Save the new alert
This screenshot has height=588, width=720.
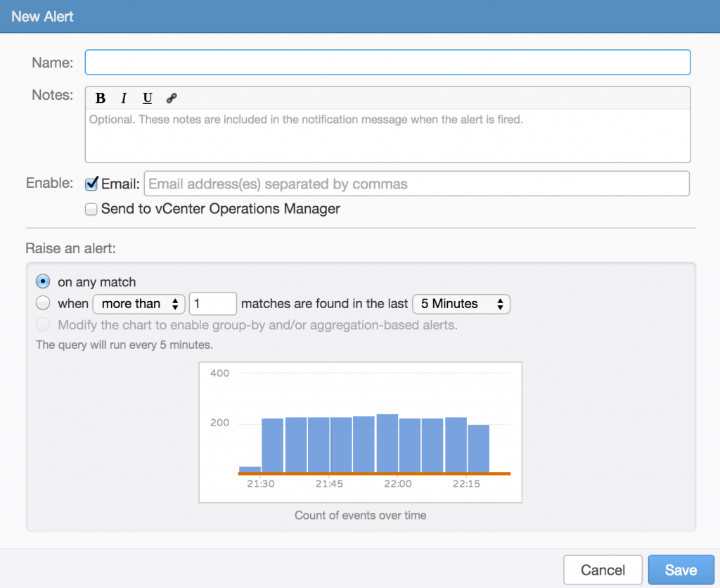pos(680,570)
